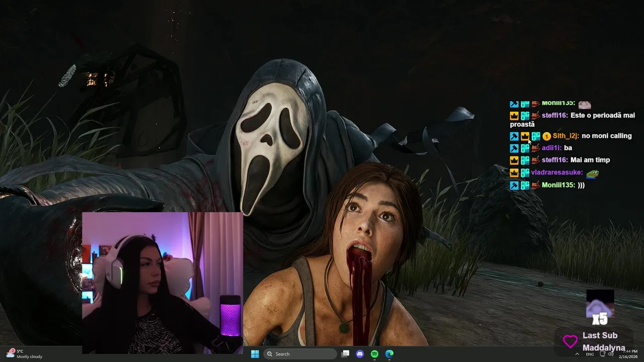The image size is (644, 362).
Task: Click the gold number 1 badge by Sith_i2j
Action: [x=546, y=136]
